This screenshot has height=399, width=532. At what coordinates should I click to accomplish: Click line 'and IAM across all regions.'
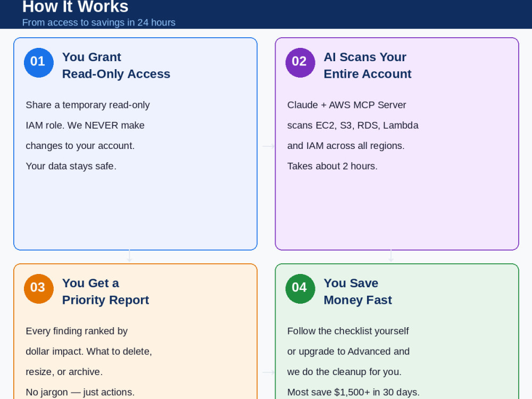pyautogui.click(x=346, y=146)
